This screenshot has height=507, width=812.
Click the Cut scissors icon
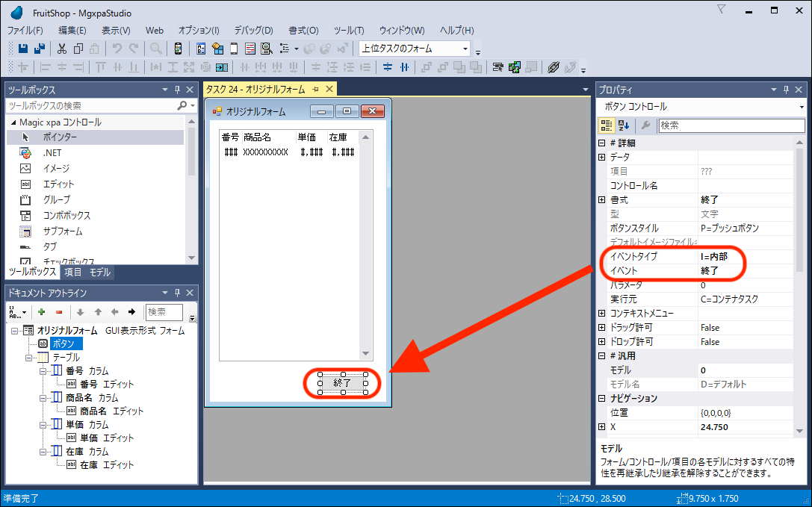(61, 49)
